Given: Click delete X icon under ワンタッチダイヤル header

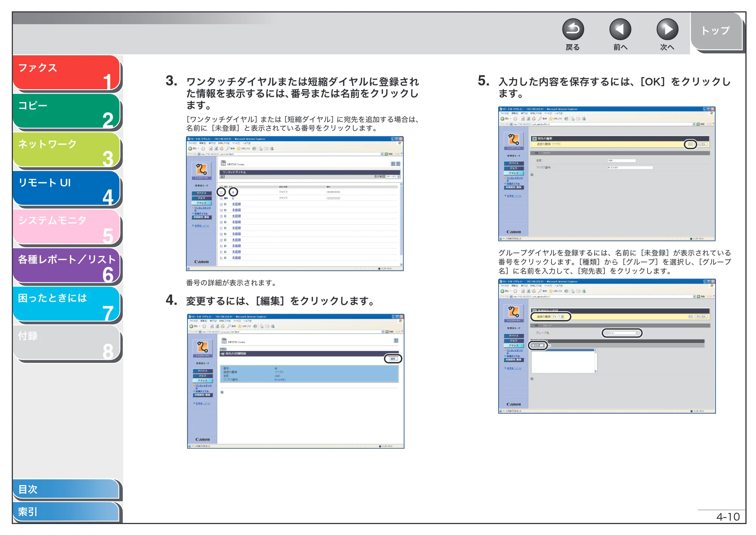Looking at the screenshot, I should (x=222, y=177).
